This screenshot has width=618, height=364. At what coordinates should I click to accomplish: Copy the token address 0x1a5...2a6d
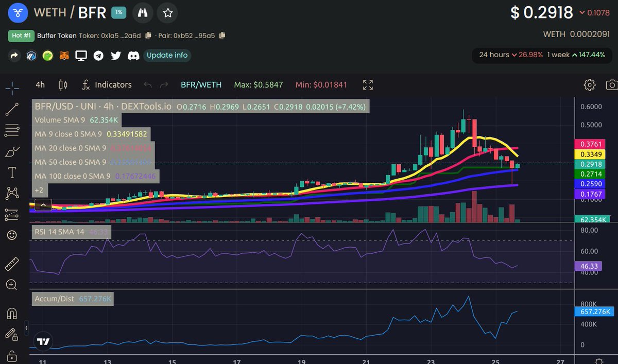tap(148, 36)
